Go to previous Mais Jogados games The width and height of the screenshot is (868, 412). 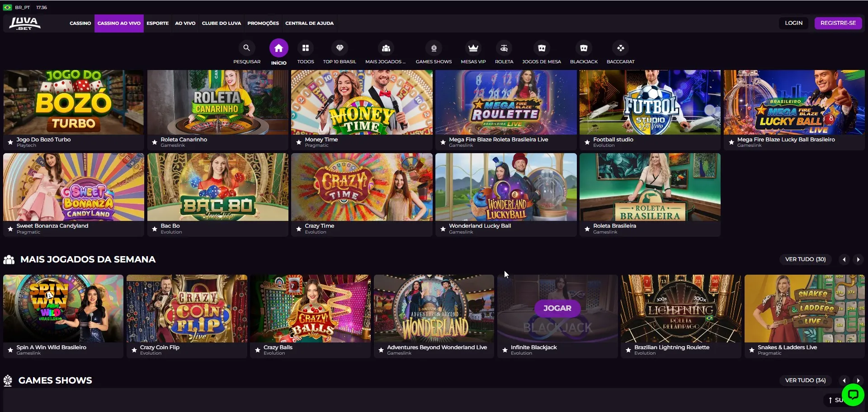(844, 259)
